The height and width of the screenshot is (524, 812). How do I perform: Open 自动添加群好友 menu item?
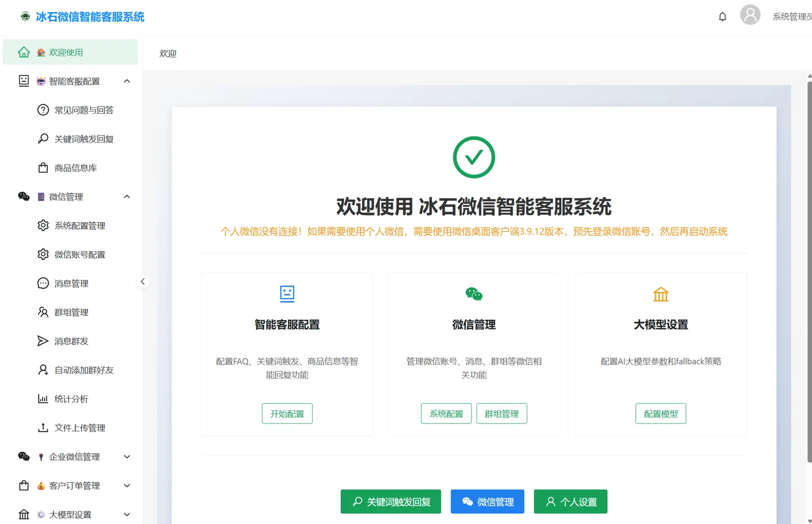click(x=71, y=370)
